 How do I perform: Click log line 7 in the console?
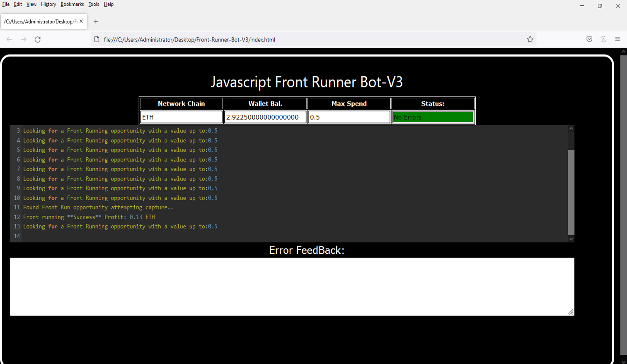click(120, 169)
